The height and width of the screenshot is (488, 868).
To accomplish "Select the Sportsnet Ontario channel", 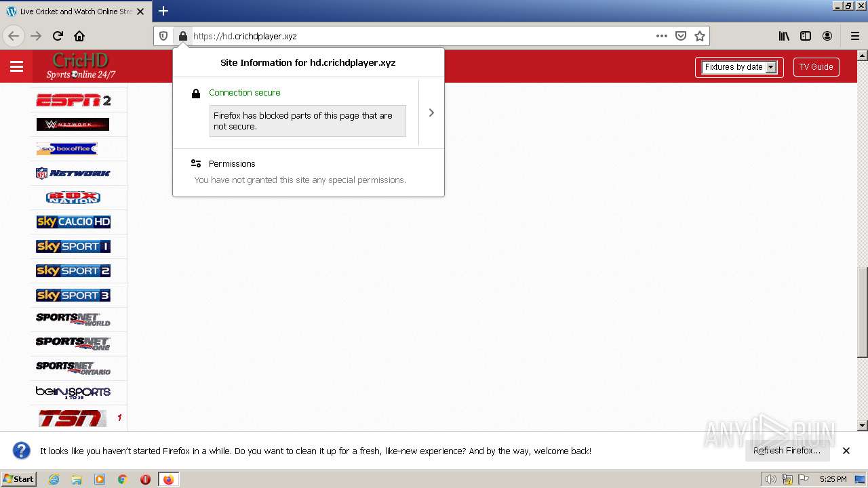I will [73, 369].
